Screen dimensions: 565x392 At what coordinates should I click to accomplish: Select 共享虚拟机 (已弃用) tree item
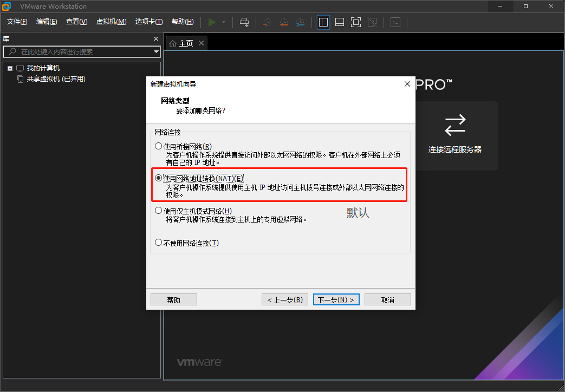pyautogui.click(x=56, y=79)
